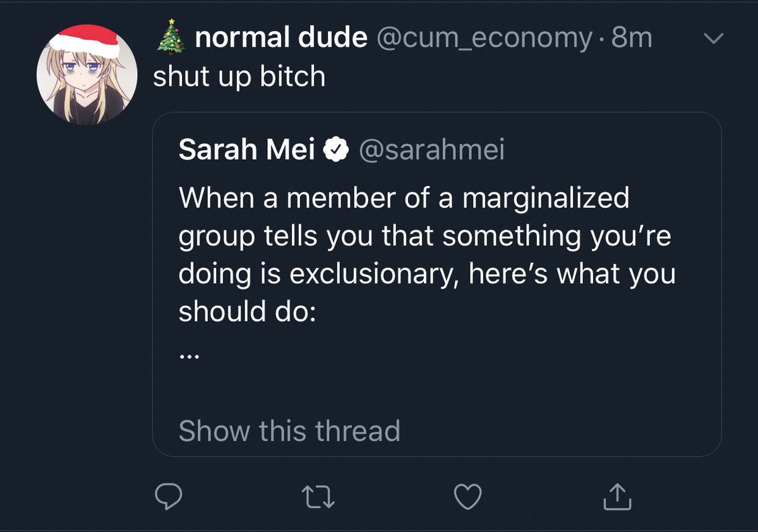758x532 pixels.
Task: Open the quoted tweet text about marginalized group
Action: click(427, 255)
